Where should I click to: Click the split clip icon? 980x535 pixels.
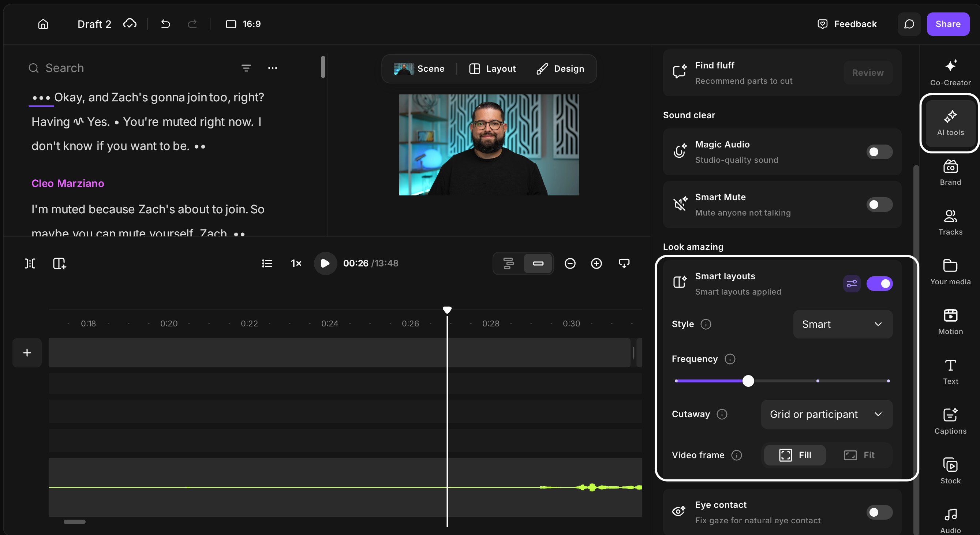(x=30, y=263)
